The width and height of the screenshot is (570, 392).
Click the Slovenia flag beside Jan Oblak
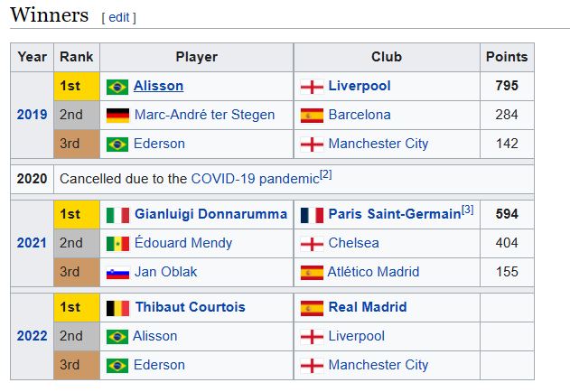pos(117,273)
